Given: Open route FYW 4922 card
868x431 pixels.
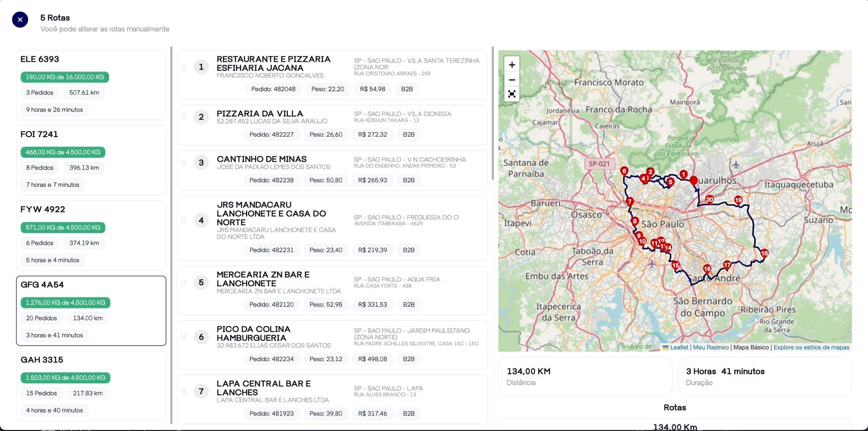Looking at the screenshot, I should [91, 236].
